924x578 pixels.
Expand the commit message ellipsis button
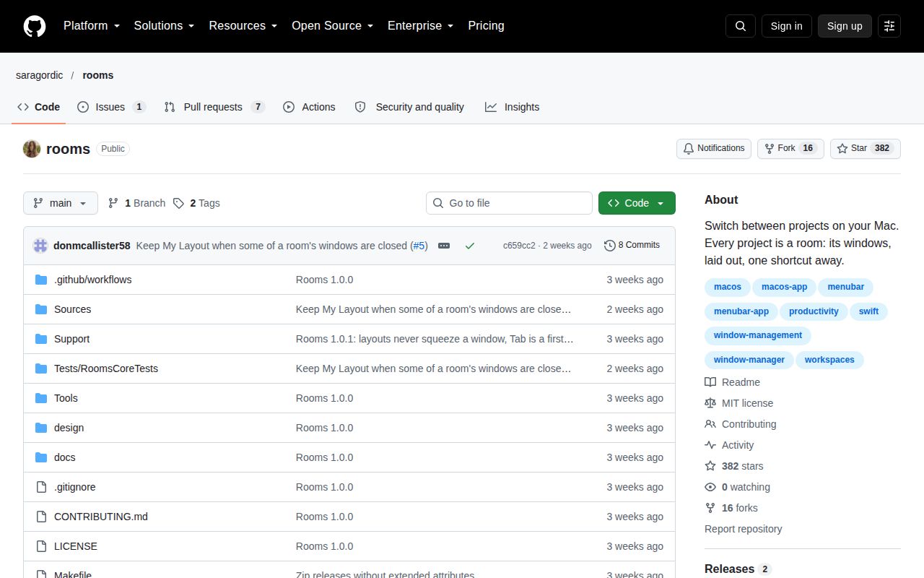point(444,246)
